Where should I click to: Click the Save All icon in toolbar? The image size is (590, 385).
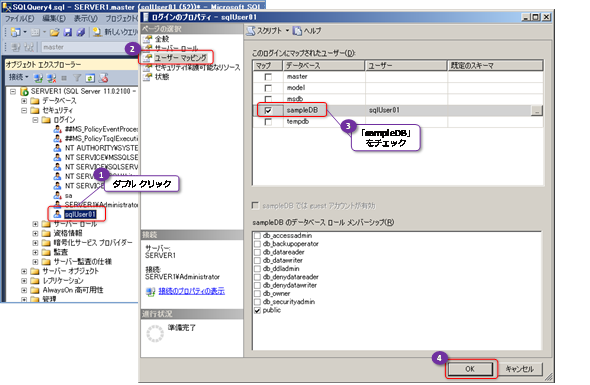(x=81, y=32)
